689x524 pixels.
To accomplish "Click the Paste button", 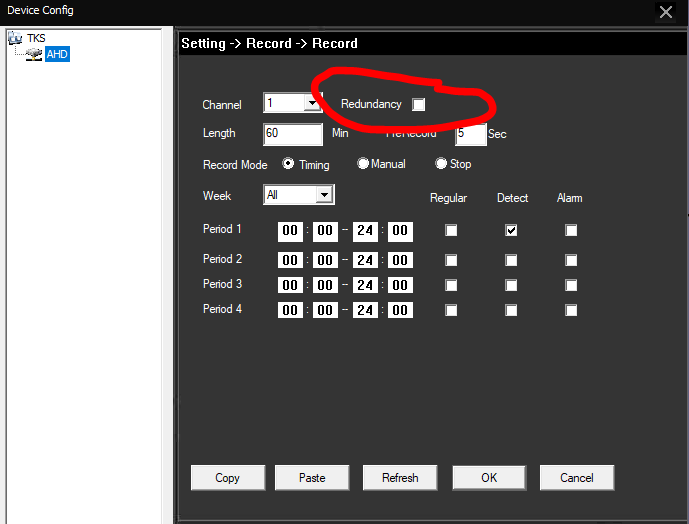I will [312, 477].
